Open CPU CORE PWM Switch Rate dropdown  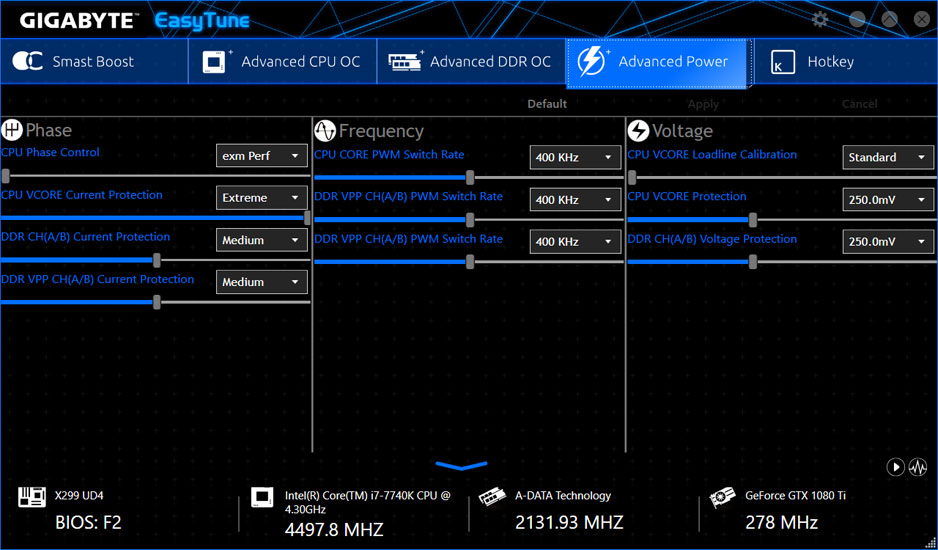575,158
